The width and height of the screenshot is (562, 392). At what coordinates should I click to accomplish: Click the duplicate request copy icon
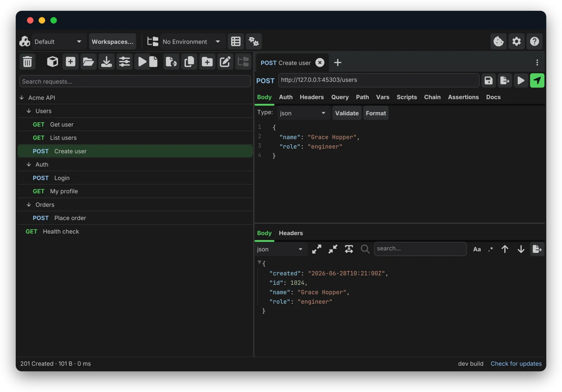click(189, 62)
